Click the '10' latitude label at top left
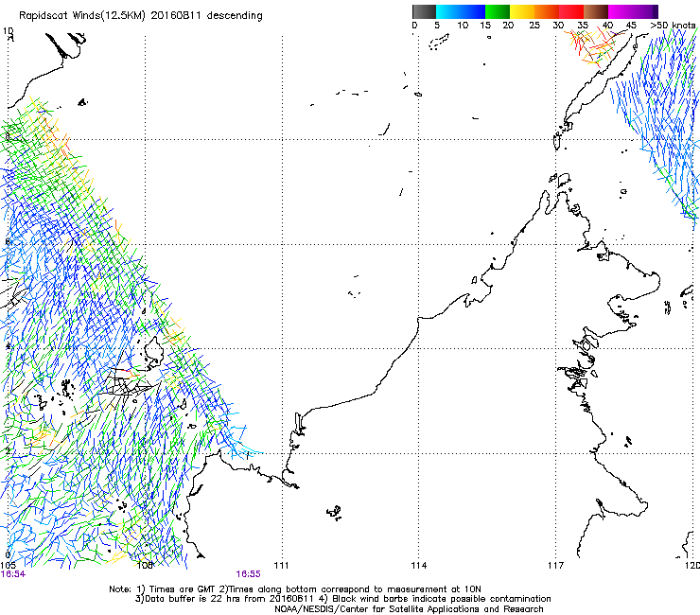 click(x=9, y=31)
